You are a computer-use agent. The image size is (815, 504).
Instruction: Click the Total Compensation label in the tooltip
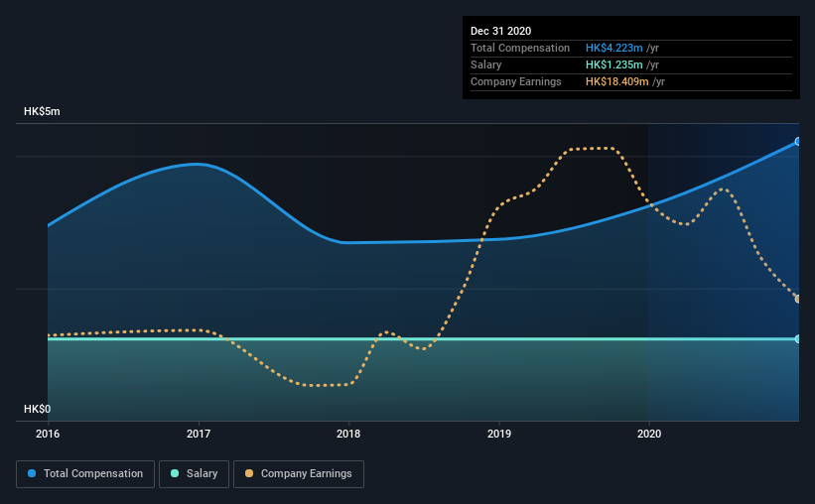coord(520,48)
